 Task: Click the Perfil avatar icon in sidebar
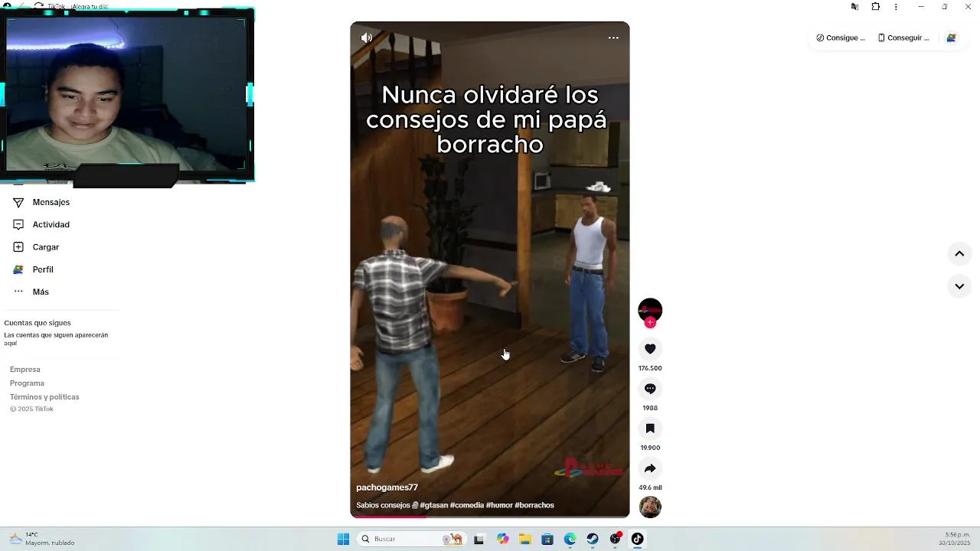tap(18, 269)
